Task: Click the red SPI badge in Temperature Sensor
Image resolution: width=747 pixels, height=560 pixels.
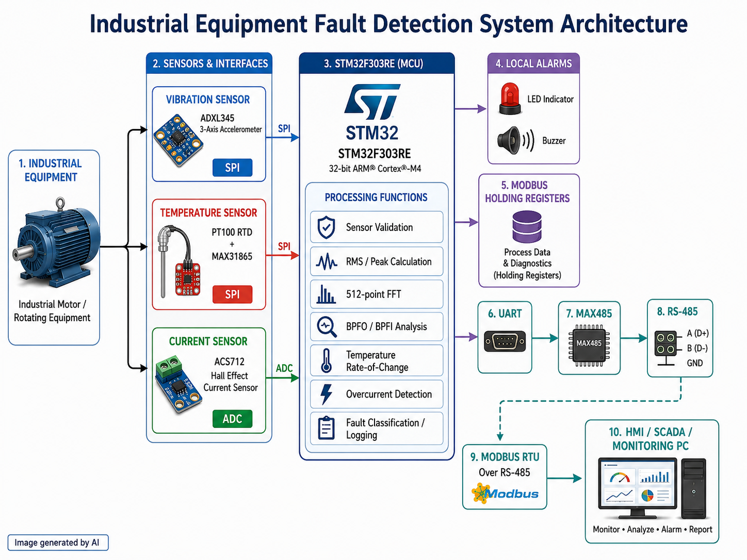Action: pos(232,294)
